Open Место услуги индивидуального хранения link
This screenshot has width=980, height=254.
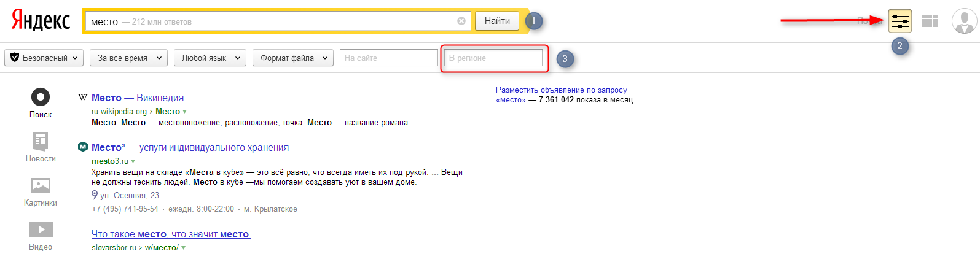point(190,147)
